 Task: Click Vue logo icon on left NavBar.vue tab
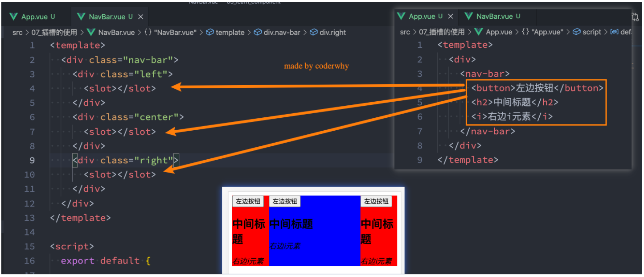coord(81,17)
